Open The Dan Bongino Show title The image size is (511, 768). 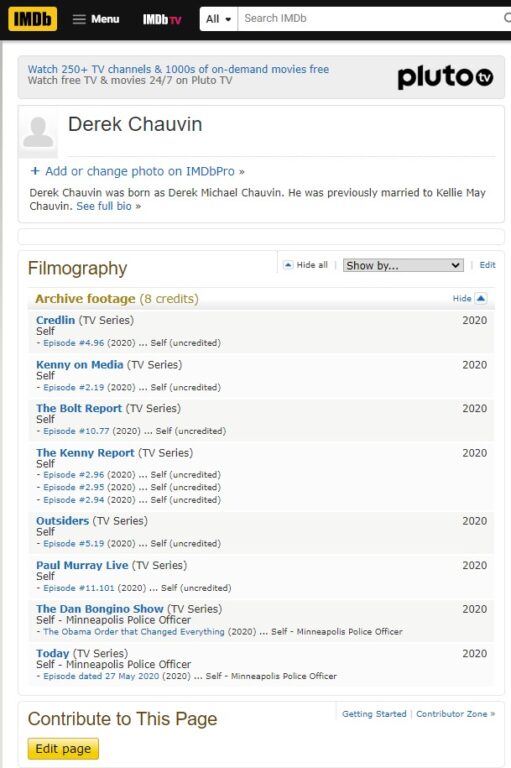point(99,609)
